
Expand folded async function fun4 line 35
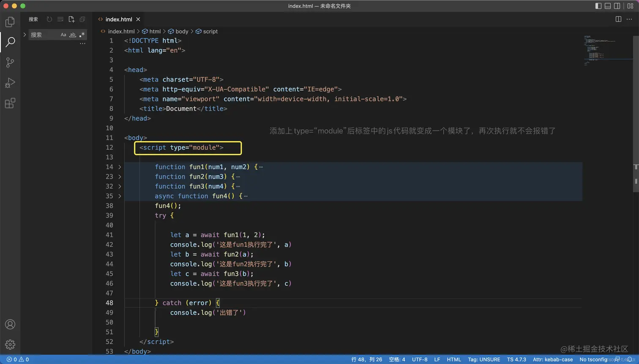120,196
